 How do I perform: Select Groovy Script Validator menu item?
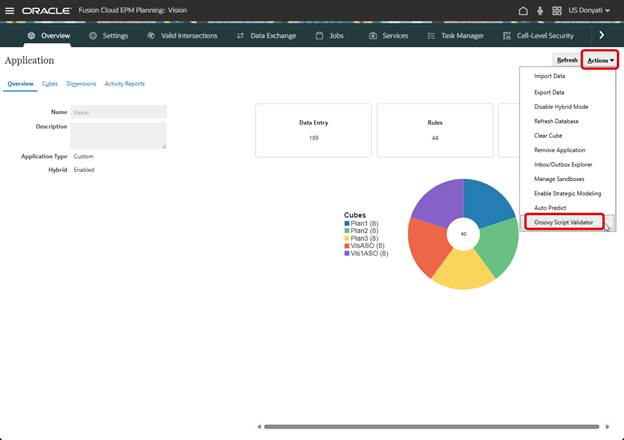(x=564, y=222)
